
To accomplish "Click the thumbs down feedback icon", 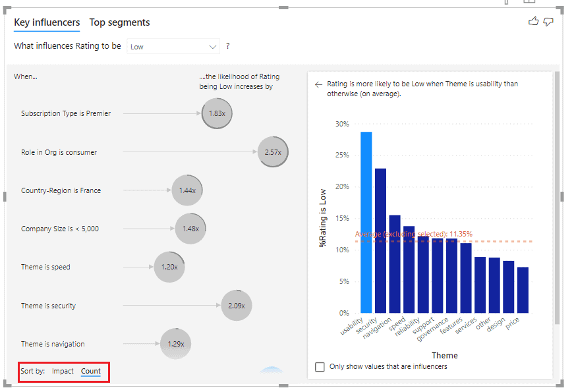I will 548,21.
